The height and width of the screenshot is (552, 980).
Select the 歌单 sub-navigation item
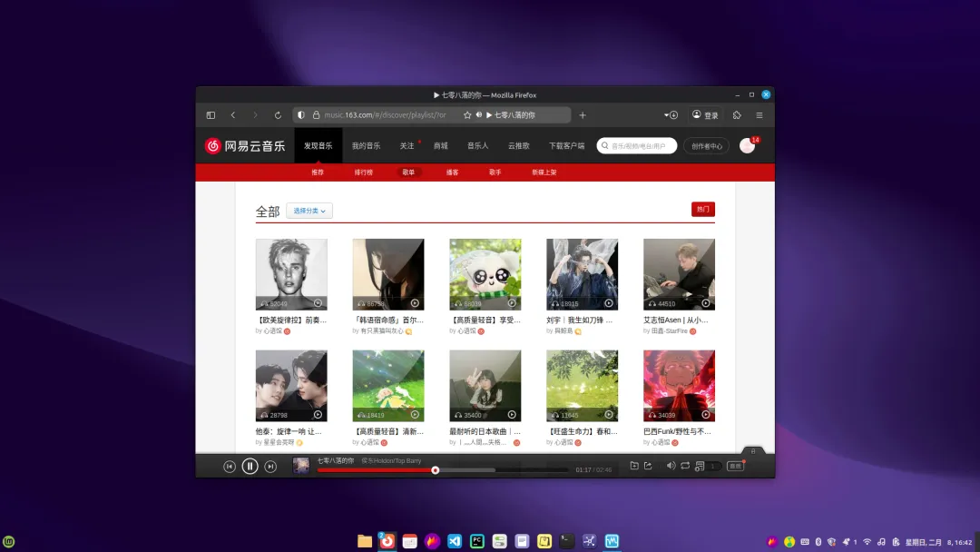tap(408, 172)
